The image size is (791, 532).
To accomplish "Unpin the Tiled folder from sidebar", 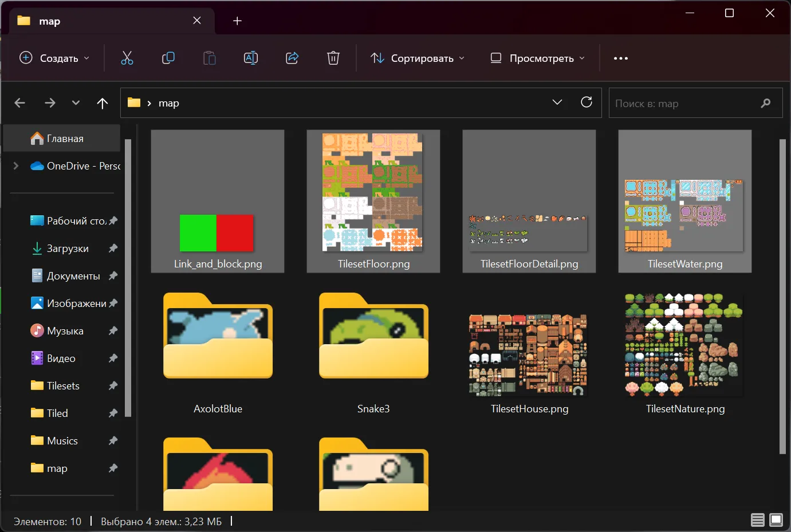I will point(113,413).
